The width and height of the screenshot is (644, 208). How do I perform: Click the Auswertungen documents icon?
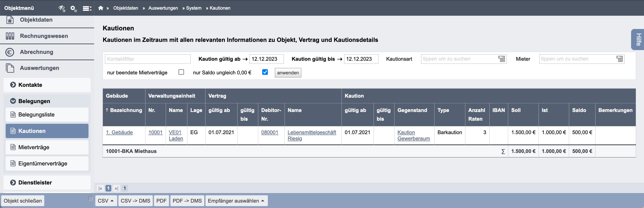tap(10, 68)
